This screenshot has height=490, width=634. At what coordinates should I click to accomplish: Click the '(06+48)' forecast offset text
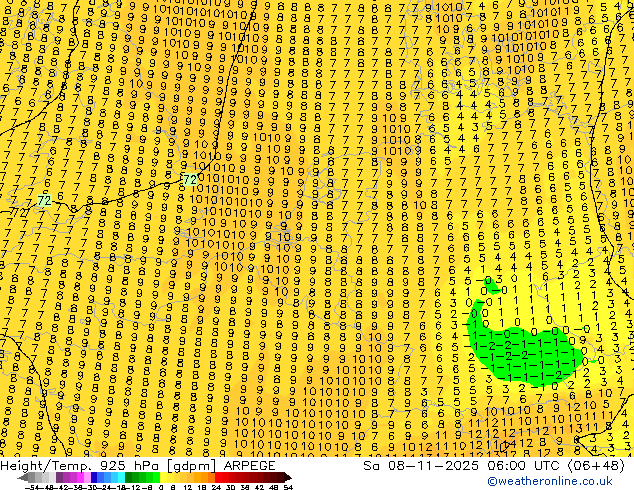point(596,466)
